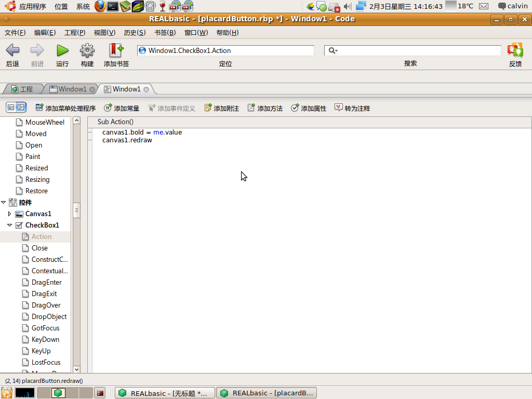Click the disabled 添加事件定义 item
Image resolution: width=532 pixels, height=399 pixels.
[x=171, y=108]
